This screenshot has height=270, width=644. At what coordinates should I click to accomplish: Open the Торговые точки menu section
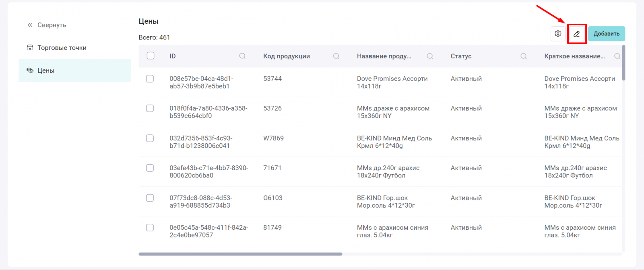coord(62,47)
